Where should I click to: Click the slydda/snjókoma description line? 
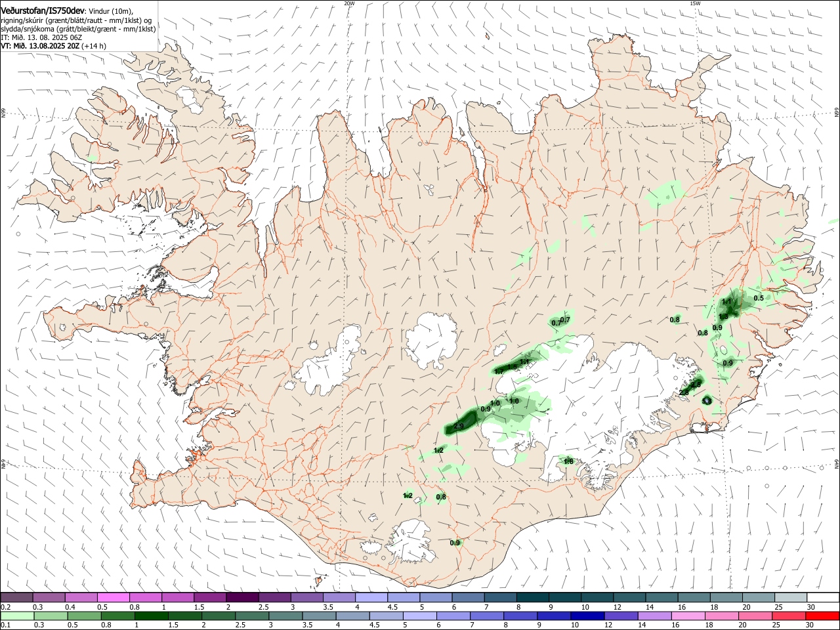pyautogui.click(x=79, y=29)
